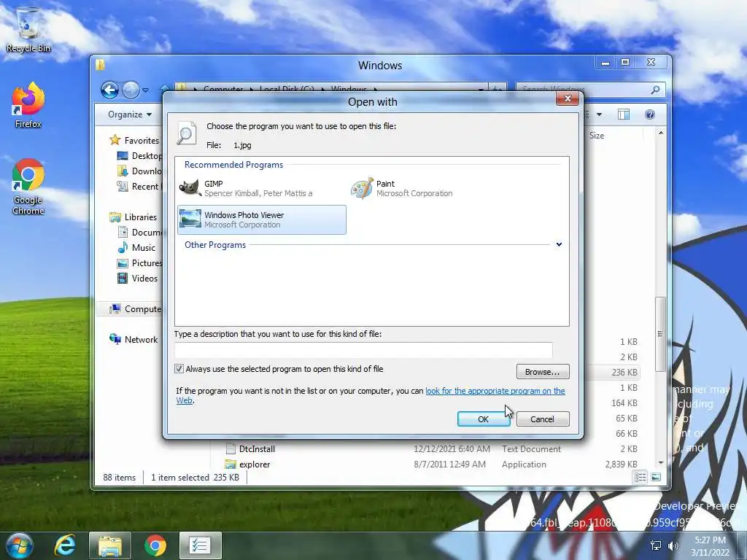This screenshot has width=747, height=560.
Task: Select GIMP in Recommended Programs
Action: pyautogui.click(x=262, y=188)
